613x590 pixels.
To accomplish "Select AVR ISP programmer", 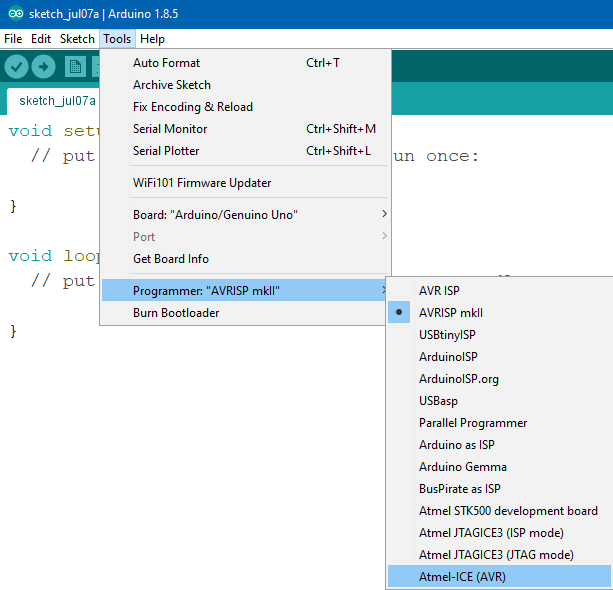I will (500, 291).
